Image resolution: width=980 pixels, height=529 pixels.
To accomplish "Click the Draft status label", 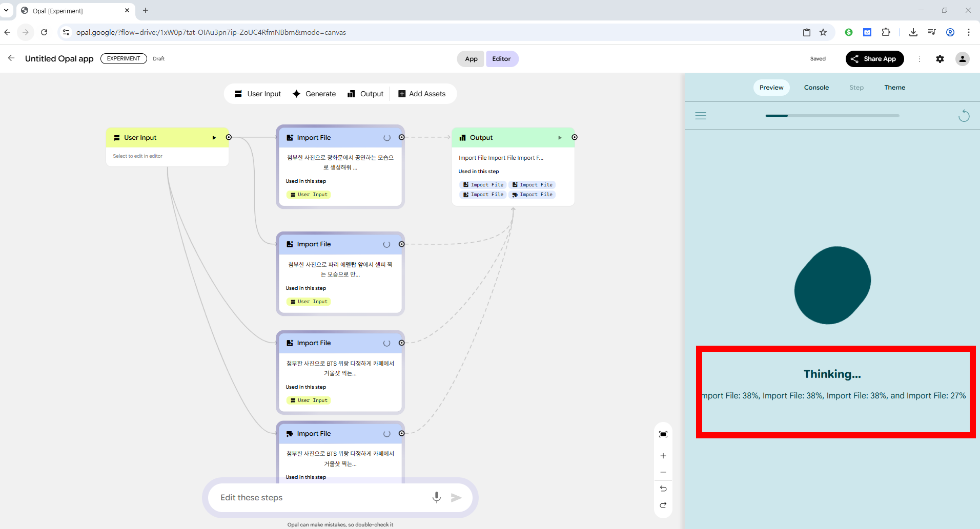I will coord(159,59).
